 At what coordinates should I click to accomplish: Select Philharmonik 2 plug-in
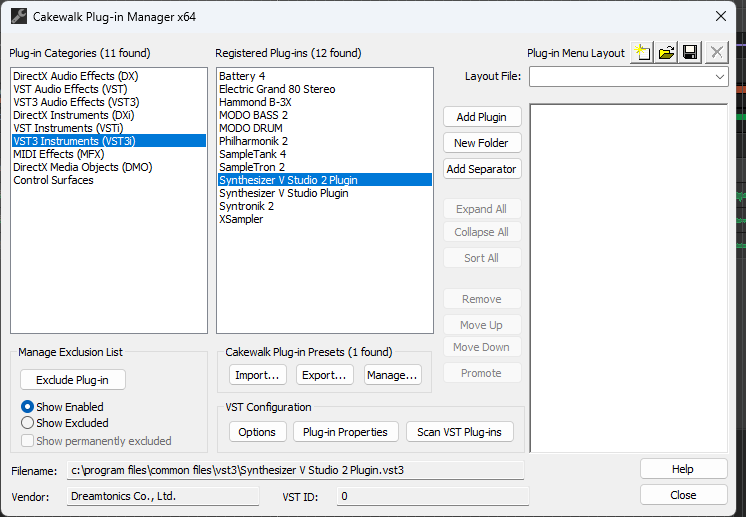pos(325,141)
